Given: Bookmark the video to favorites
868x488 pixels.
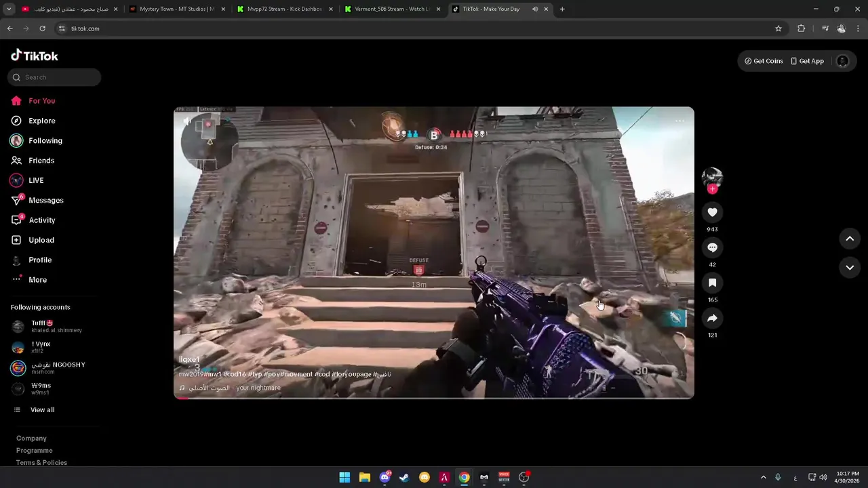Looking at the screenshot, I should (712, 283).
